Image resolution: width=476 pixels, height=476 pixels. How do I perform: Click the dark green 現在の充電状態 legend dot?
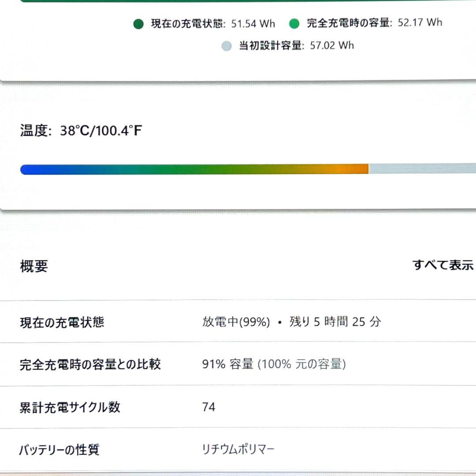139,23
